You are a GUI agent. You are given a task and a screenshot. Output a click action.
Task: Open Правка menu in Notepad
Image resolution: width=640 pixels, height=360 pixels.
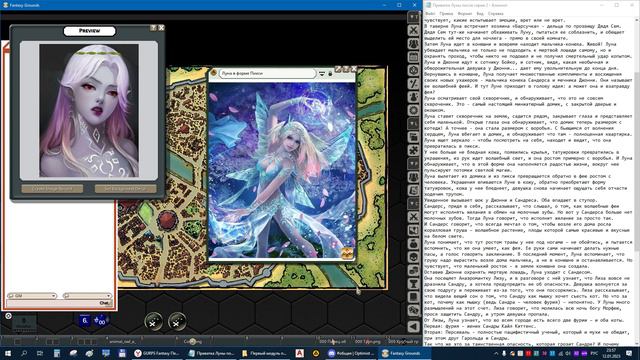tap(446, 13)
